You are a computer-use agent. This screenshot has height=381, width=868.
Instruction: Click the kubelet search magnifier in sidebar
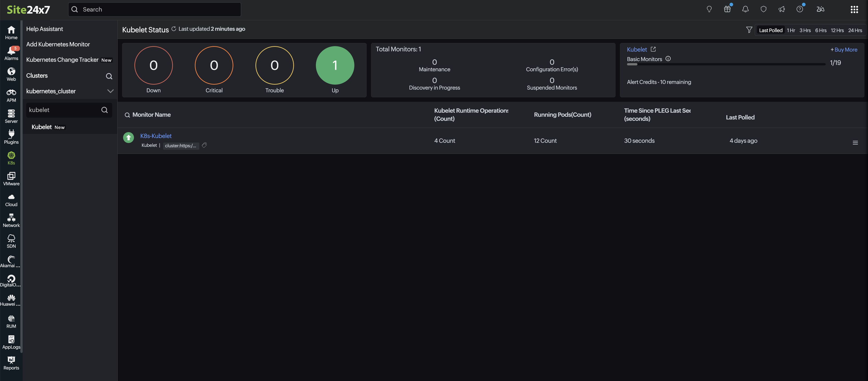[x=105, y=110]
